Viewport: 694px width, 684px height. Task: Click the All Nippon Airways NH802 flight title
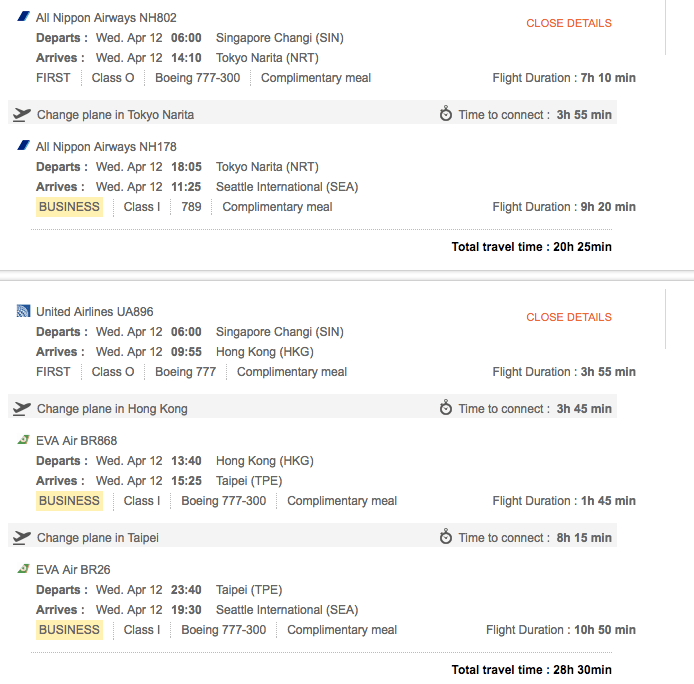106,18
